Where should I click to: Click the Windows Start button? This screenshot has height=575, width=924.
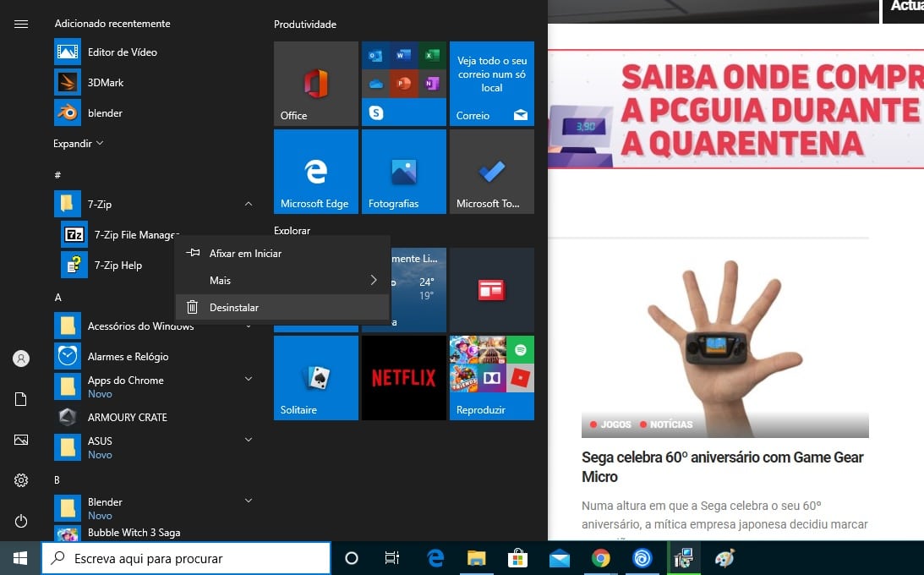pos(20,558)
